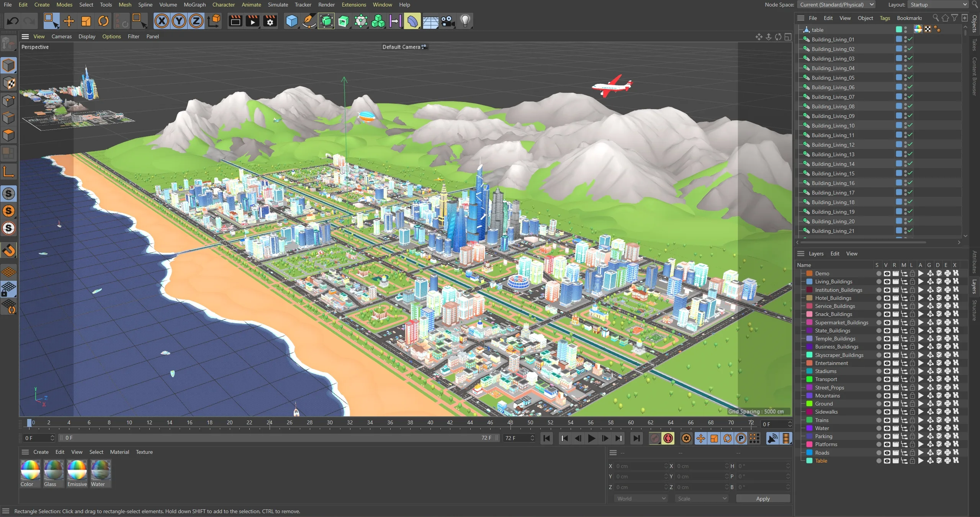The width and height of the screenshot is (980, 517).
Task: Click the Play Forwards button
Action: [591, 438]
